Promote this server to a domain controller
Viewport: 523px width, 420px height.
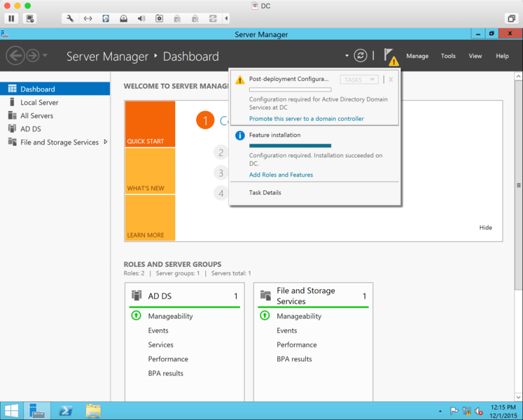click(306, 118)
